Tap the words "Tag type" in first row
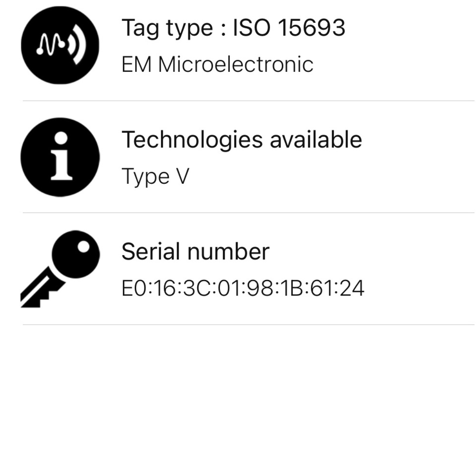 click(167, 29)
